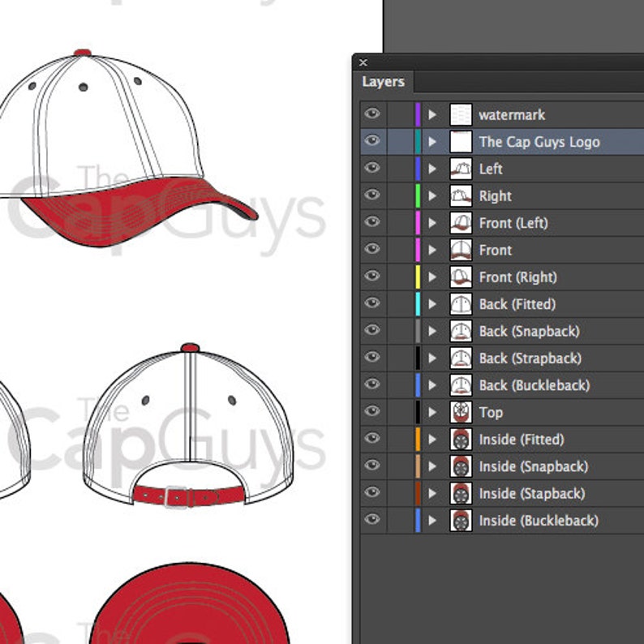This screenshot has width=644, height=644.
Task: Expand the Right layer contents
Action: tap(432, 196)
